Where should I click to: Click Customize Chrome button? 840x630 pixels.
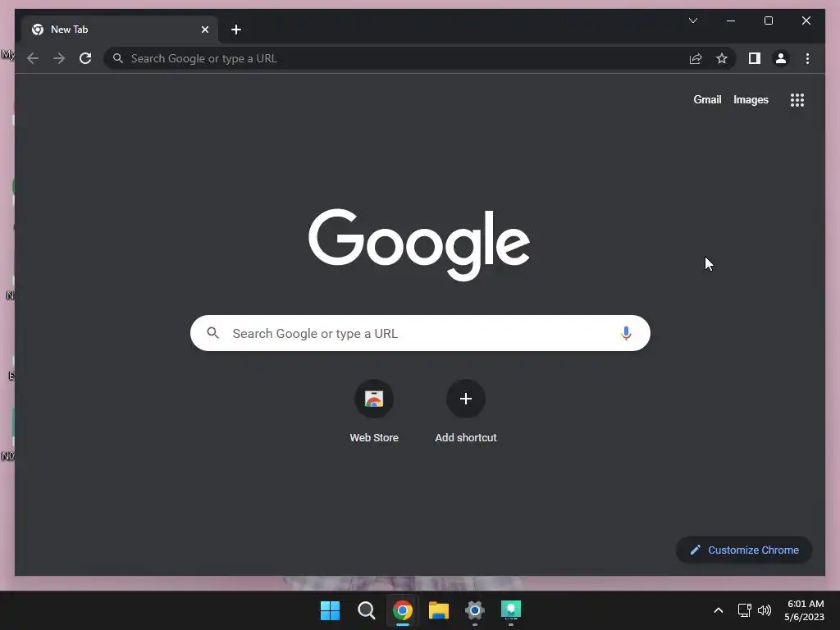[x=744, y=550]
